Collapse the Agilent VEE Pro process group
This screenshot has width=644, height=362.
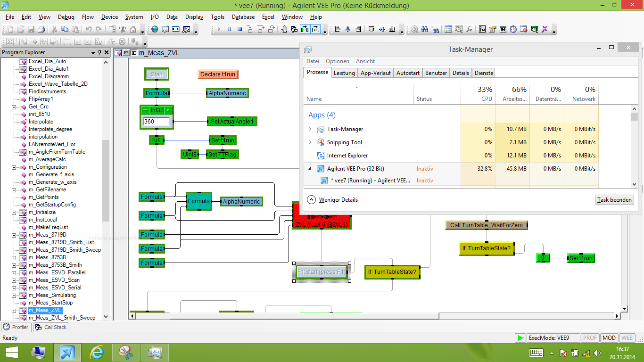tap(310, 168)
